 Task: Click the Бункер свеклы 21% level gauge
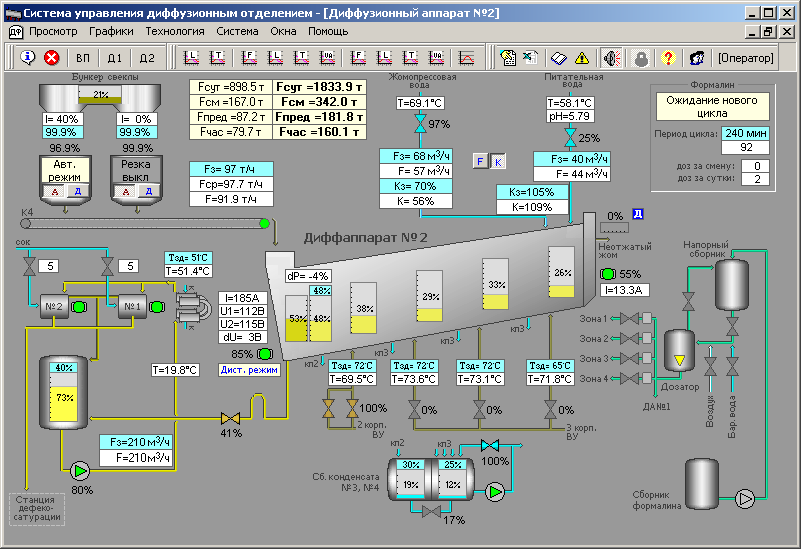[x=100, y=95]
